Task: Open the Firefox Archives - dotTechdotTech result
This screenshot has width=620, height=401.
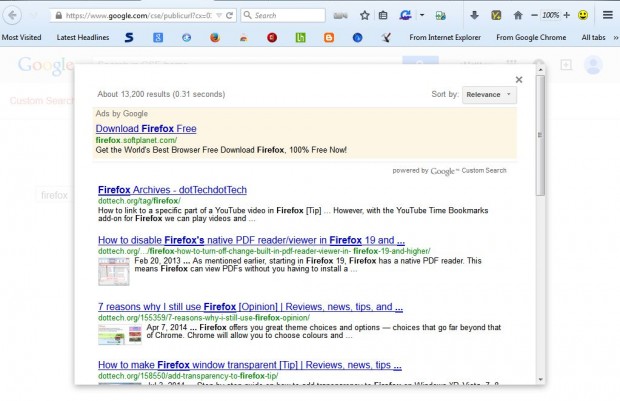Action: [172, 190]
